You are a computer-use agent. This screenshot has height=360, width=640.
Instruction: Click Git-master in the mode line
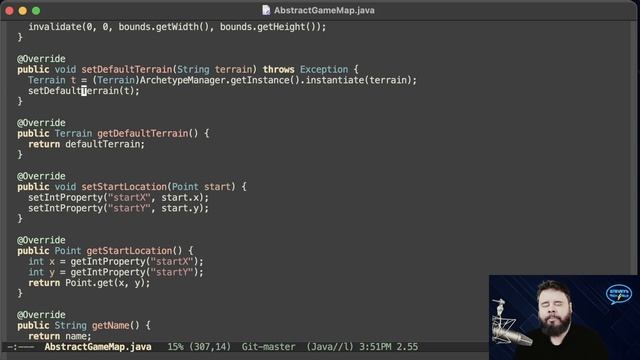pyautogui.click(x=268, y=347)
